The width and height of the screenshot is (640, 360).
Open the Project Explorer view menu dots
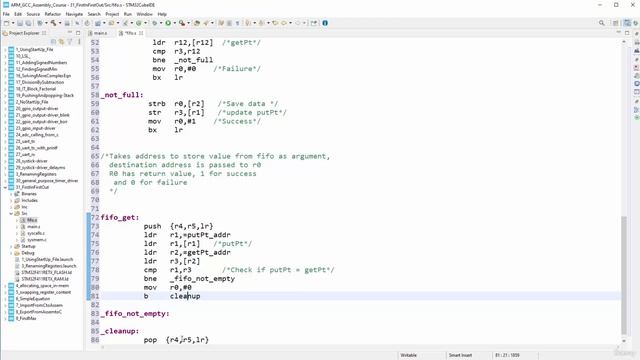78,42
